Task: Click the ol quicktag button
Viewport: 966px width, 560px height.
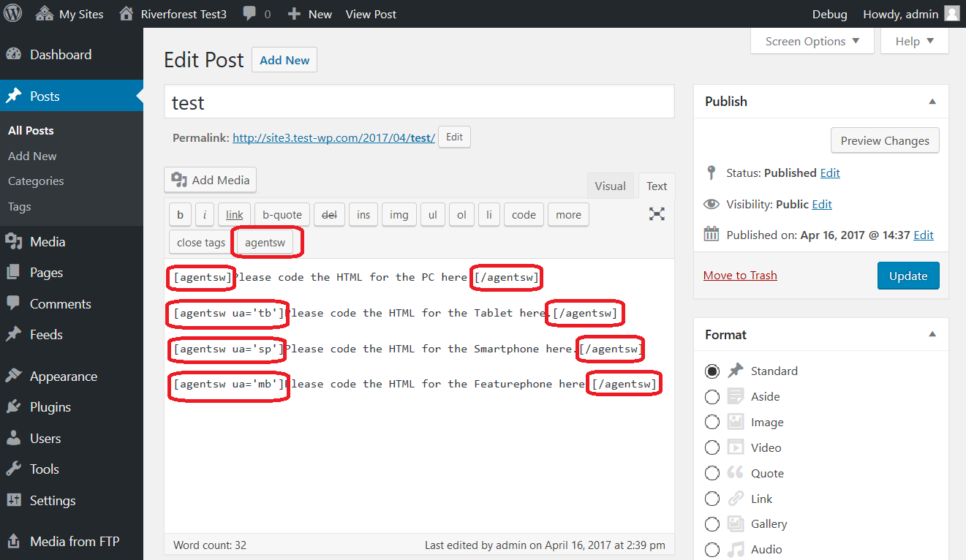Action: (x=461, y=215)
